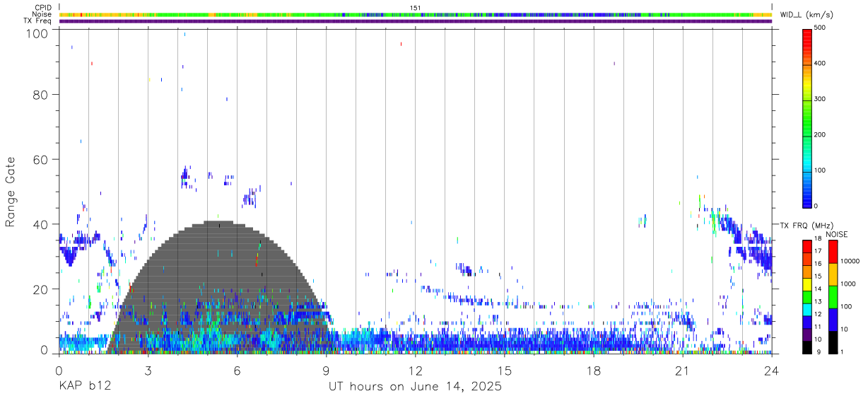This screenshot has height=401, width=868.
Task: Click hour 3 on UT time axis
Action: (x=148, y=371)
